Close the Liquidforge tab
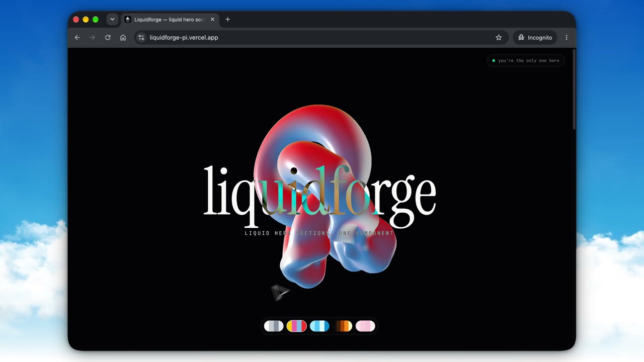 click(212, 19)
